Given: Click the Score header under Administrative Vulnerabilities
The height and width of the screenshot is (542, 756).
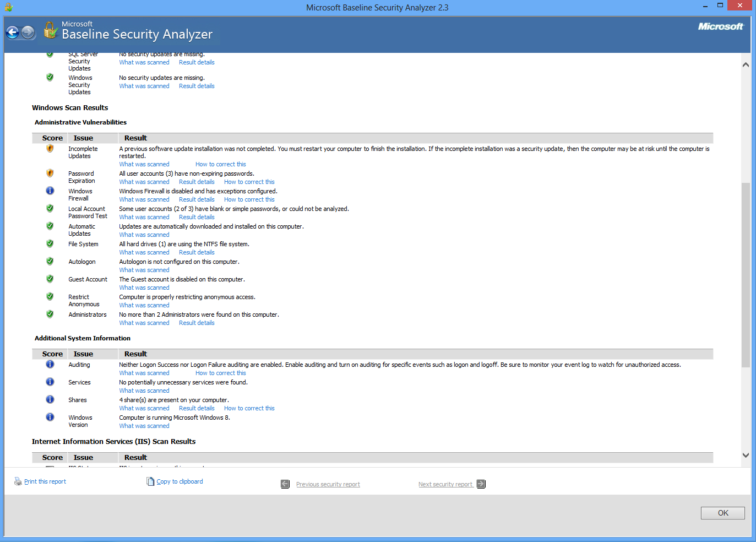Looking at the screenshot, I should click(52, 138).
